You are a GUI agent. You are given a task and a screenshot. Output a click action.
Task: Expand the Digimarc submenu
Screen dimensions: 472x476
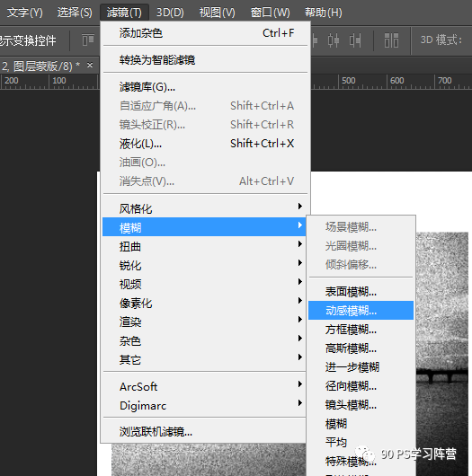pos(204,405)
